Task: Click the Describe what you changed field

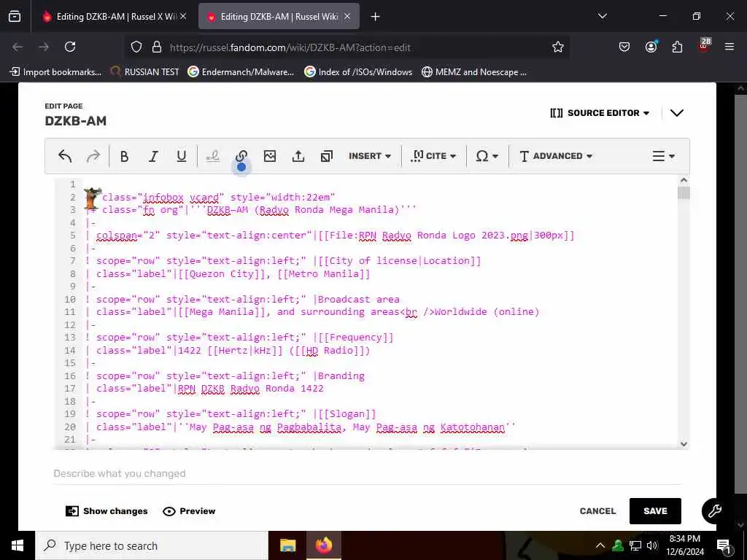Action: 367,473
